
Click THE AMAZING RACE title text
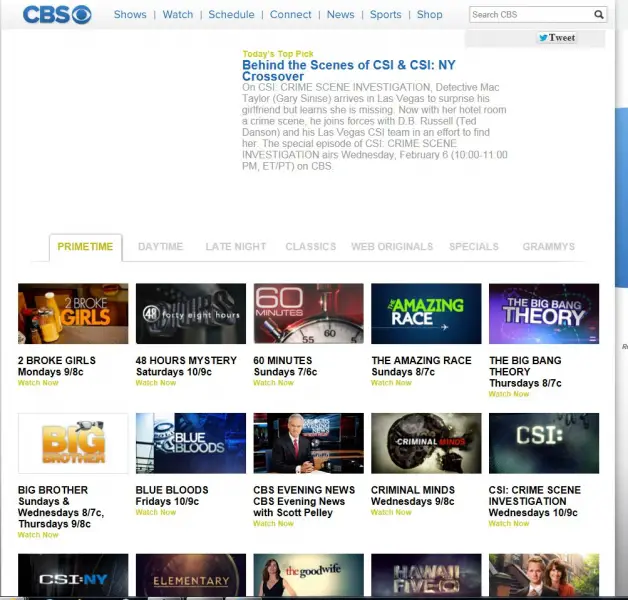pos(421,360)
